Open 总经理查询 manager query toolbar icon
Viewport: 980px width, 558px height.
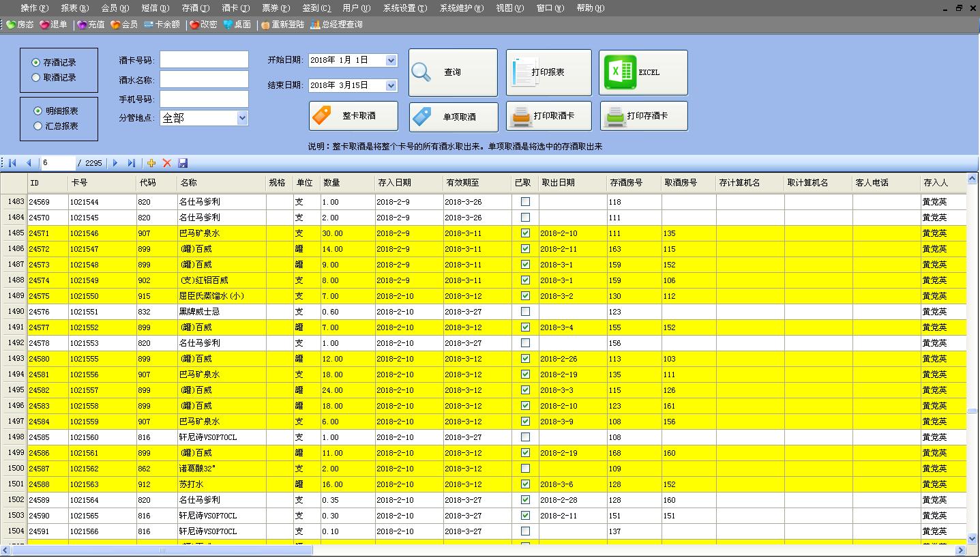tap(336, 25)
